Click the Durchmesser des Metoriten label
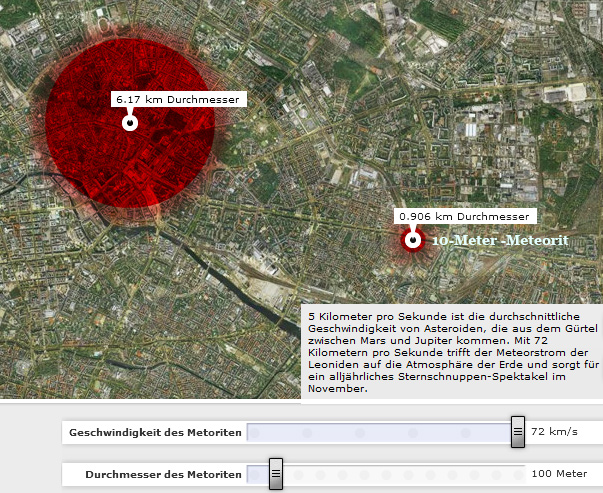603x493 pixels. click(x=163, y=474)
